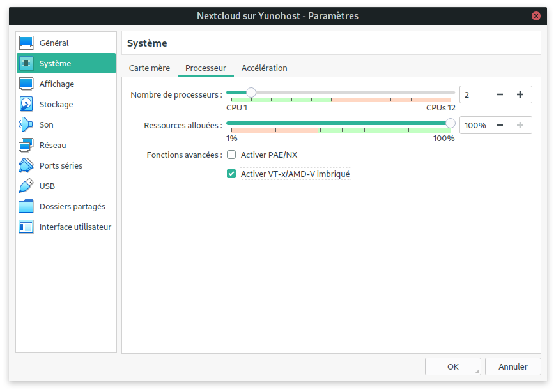Increase processor count with plus button
The image size is (556, 392).
520,94
